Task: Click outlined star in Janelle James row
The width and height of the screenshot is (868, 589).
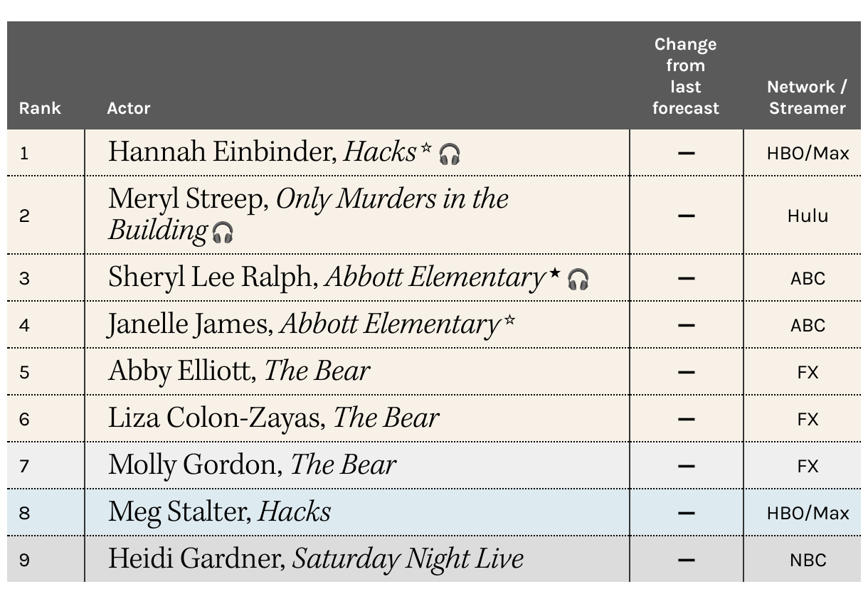Action: coord(509,319)
